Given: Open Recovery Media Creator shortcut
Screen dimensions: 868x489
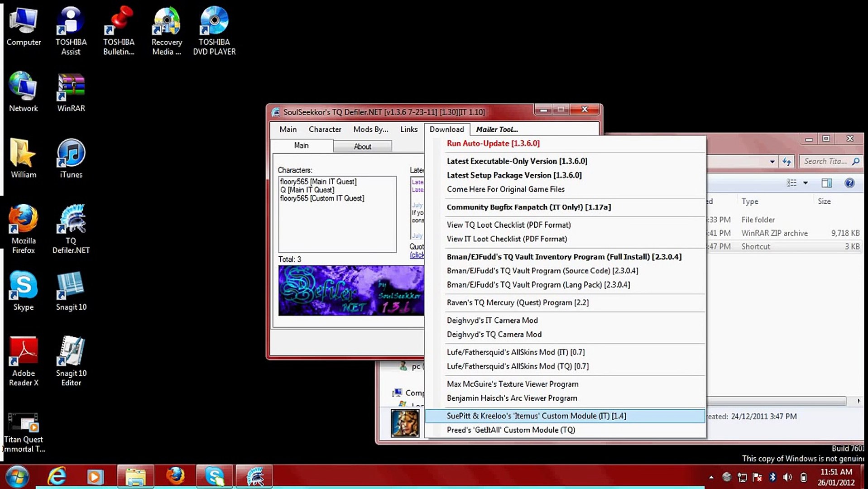Looking at the screenshot, I should coord(167,31).
